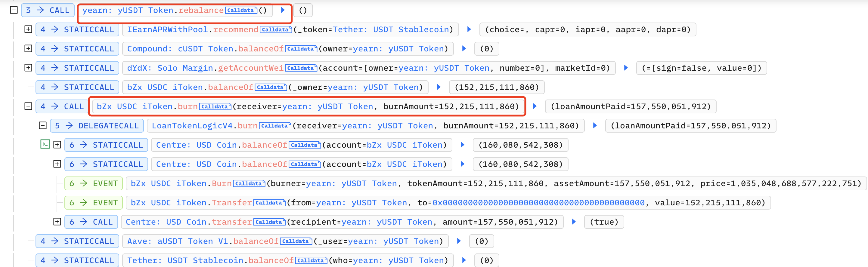
Task: Click the zero address in the Transfer event
Action: click(538, 203)
